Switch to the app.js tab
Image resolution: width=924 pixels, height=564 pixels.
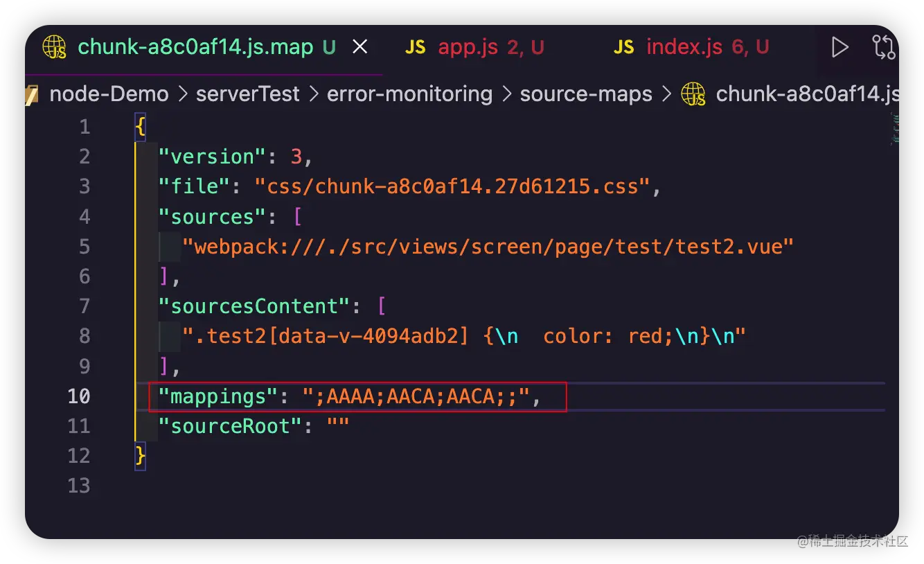point(475,47)
